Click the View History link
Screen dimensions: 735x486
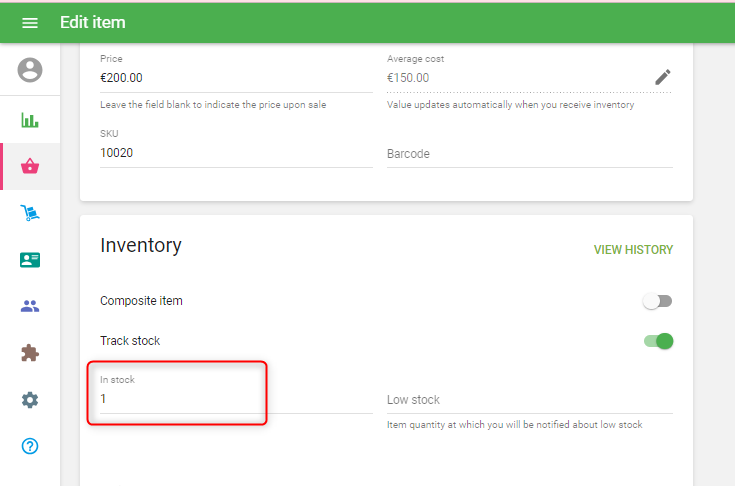click(x=633, y=250)
